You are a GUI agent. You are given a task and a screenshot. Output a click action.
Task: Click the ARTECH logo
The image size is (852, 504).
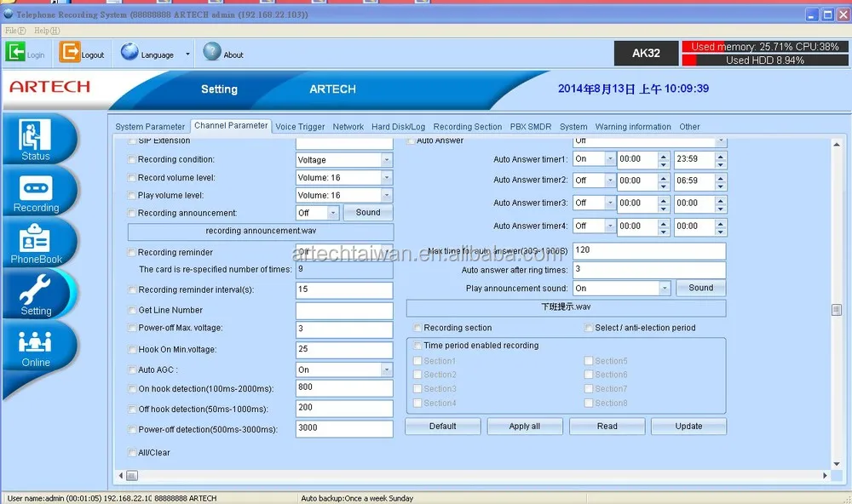tap(50, 87)
